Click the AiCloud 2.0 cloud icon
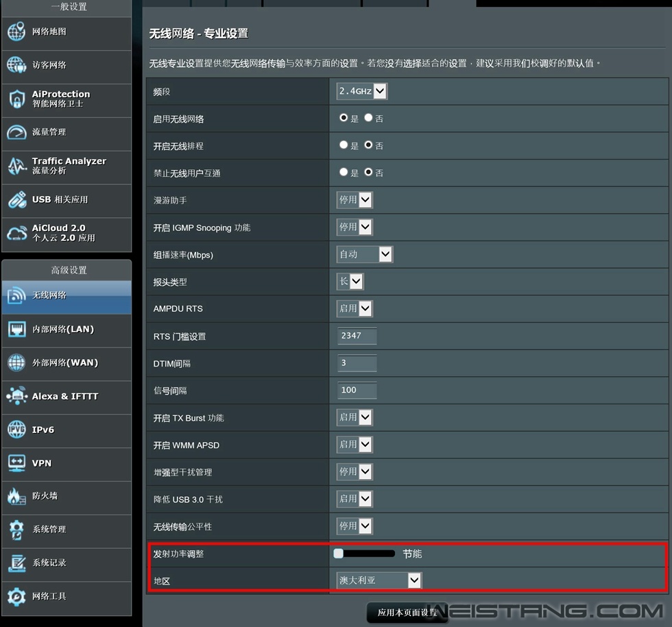 (16, 233)
